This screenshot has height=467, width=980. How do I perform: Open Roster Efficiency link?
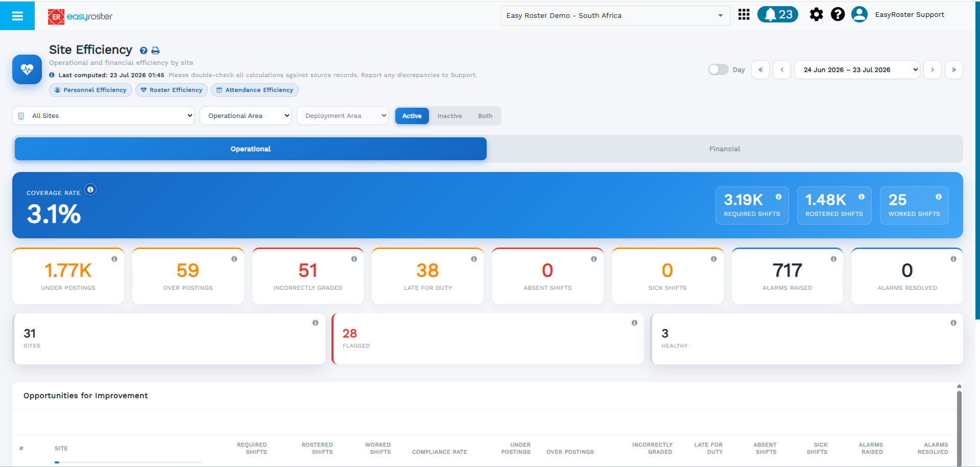172,90
